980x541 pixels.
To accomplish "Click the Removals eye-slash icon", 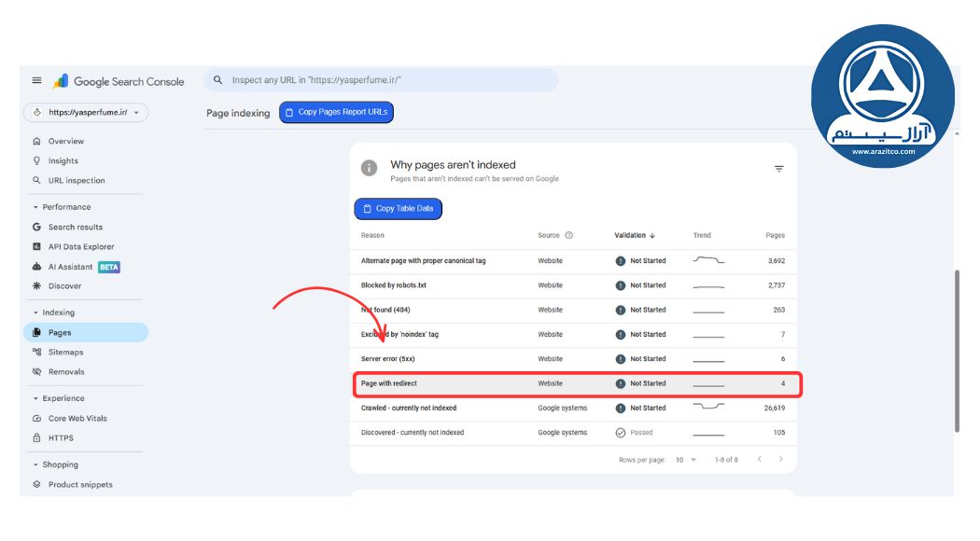I will click(37, 371).
